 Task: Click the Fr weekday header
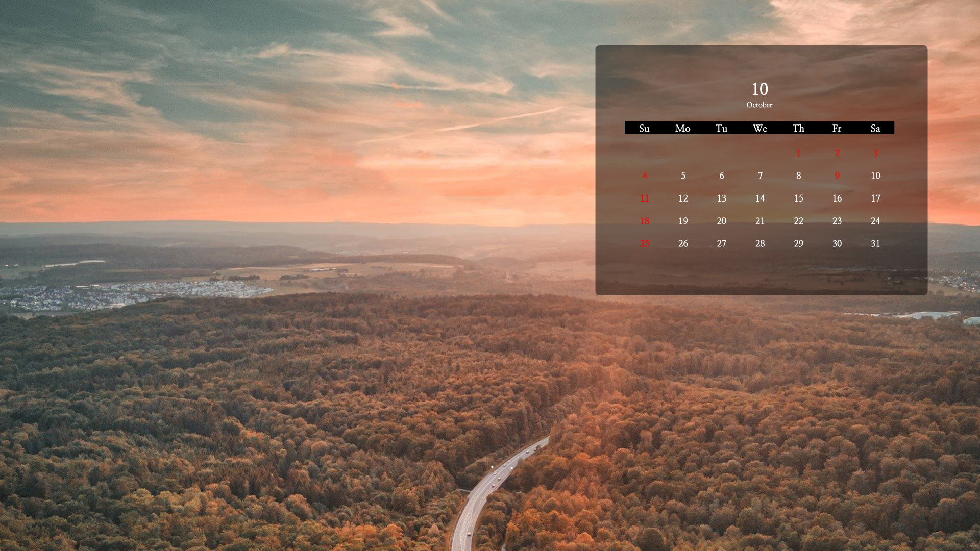coord(837,128)
